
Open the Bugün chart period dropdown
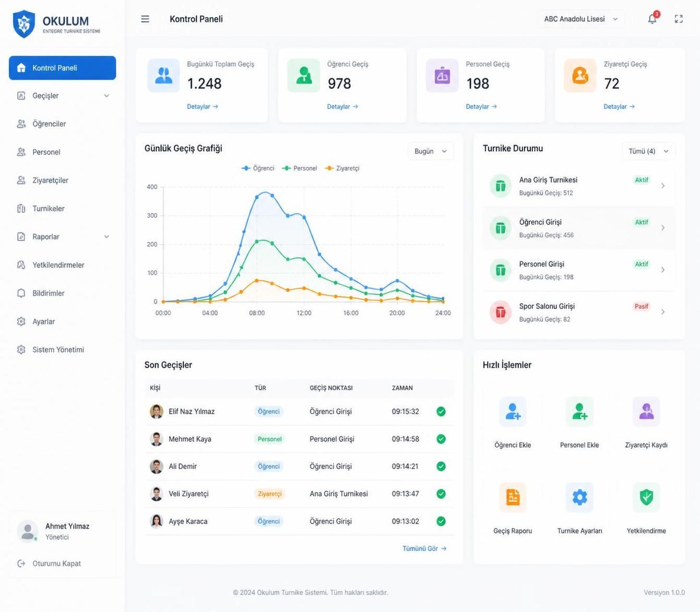pyautogui.click(x=431, y=151)
